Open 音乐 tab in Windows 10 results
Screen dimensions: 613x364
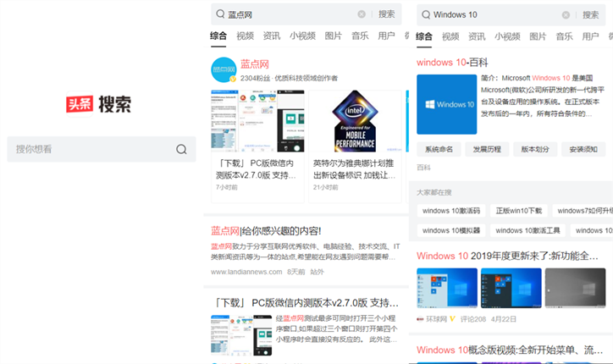point(564,36)
